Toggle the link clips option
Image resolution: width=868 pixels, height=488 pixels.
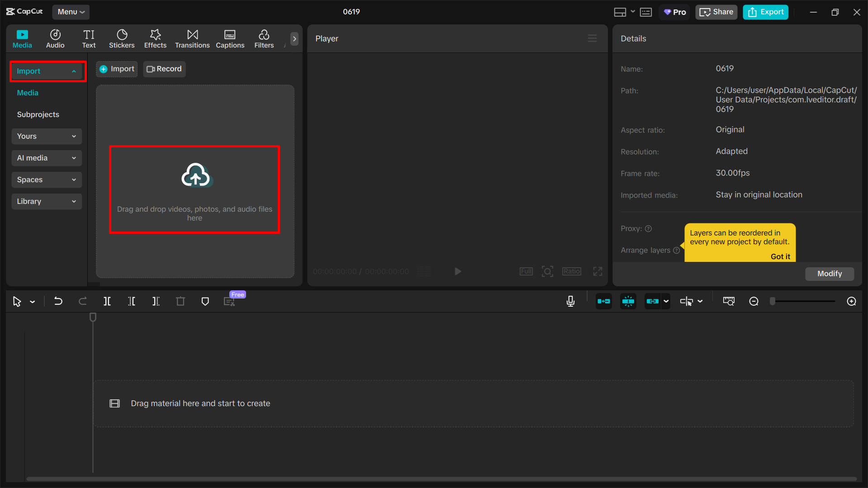[654, 301]
